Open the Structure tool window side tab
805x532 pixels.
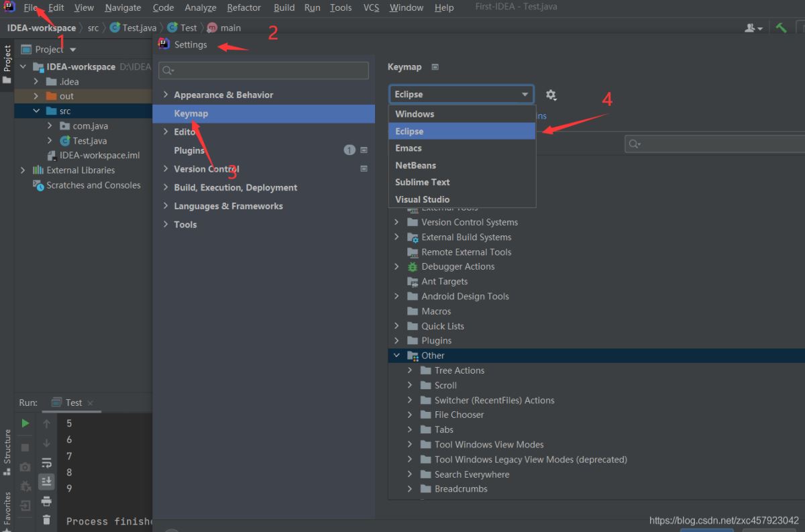[x=7, y=452]
